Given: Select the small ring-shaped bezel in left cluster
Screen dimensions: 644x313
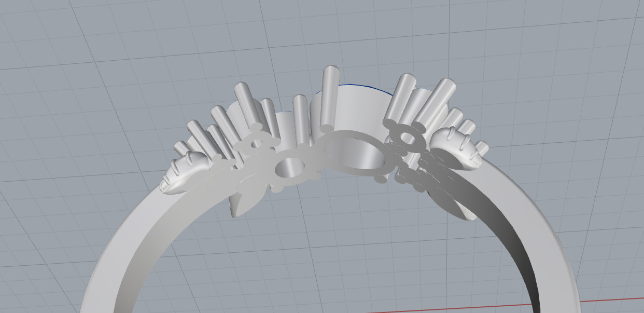Looking at the screenshot, I should click(x=256, y=143).
